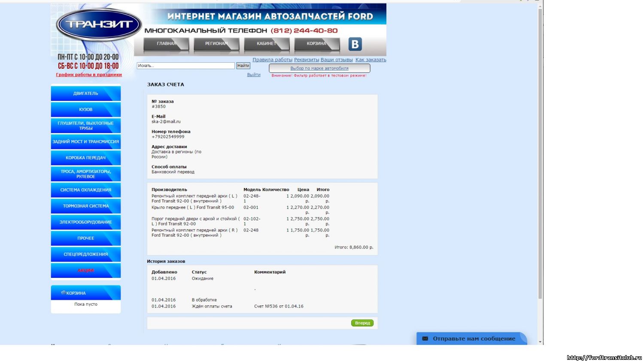644x362 pixels.
Task: Click Порог передней двери item row
Action: tap(240, 221)
